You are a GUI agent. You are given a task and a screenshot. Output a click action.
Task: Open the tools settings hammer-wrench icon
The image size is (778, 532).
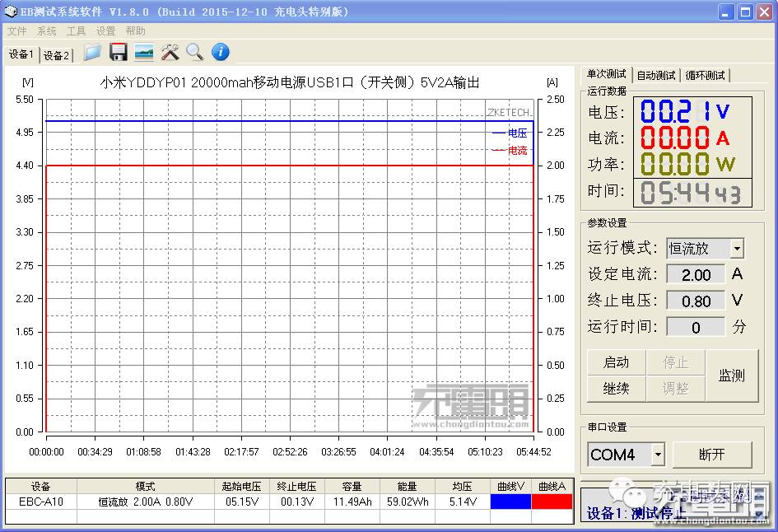[x=170, y=52]
